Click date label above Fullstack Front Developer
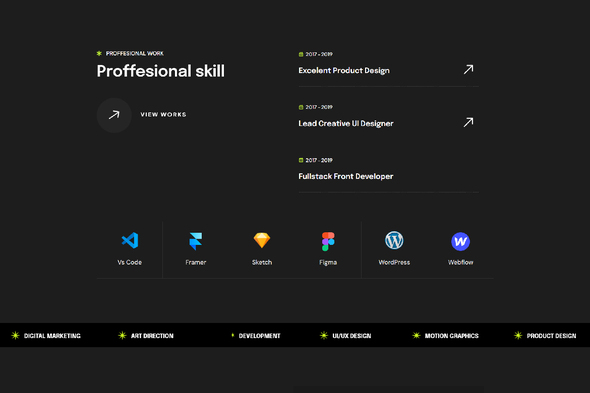 (319, 160)
